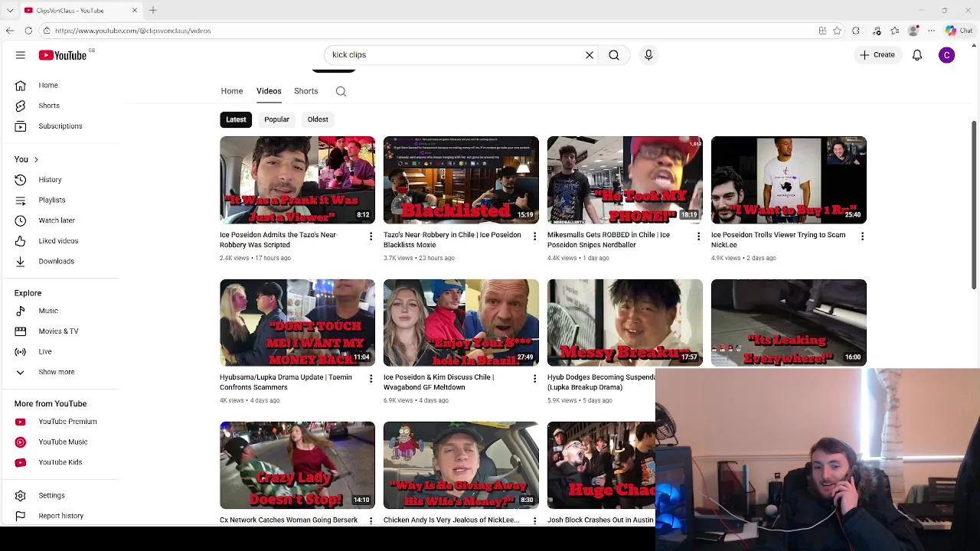Run search with the magnifier button
The height and width of the screenshot is (551, 980).
point(614,55)
